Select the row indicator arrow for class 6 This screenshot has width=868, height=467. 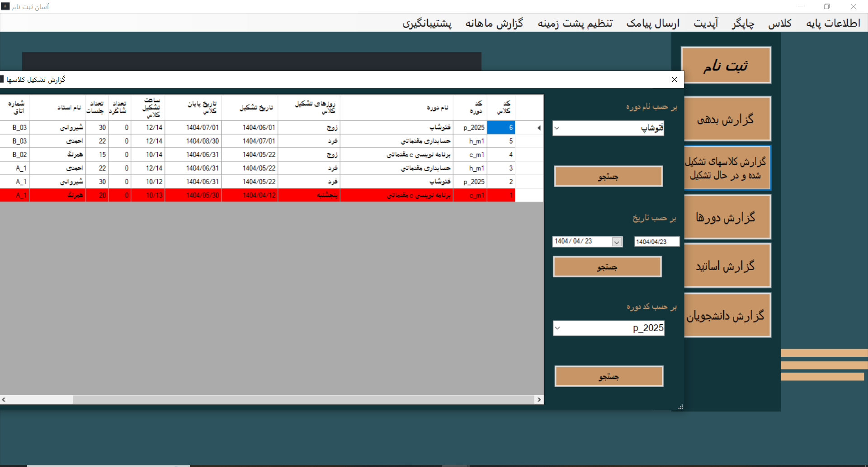pos(539,128)
